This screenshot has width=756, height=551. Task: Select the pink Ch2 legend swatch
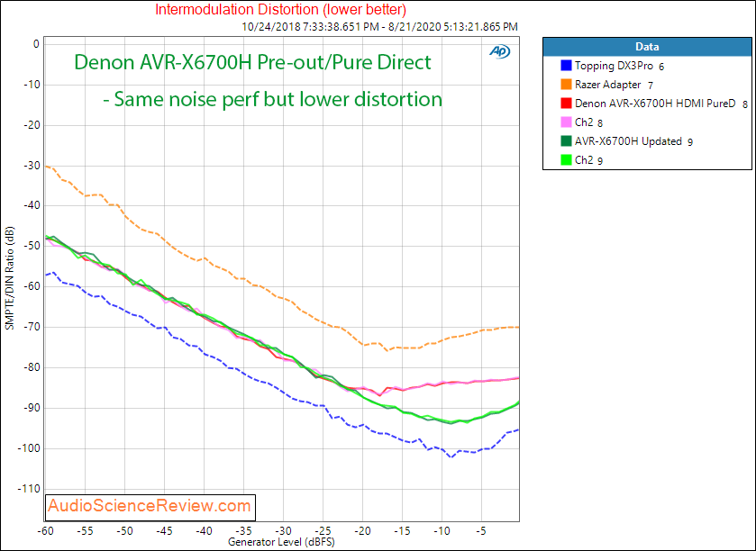click(566, 122)
